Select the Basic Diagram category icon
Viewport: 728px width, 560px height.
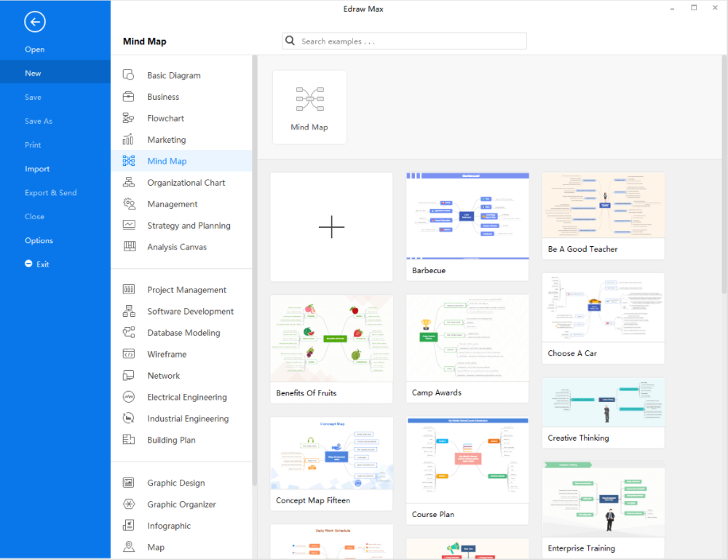click(129, 75)
